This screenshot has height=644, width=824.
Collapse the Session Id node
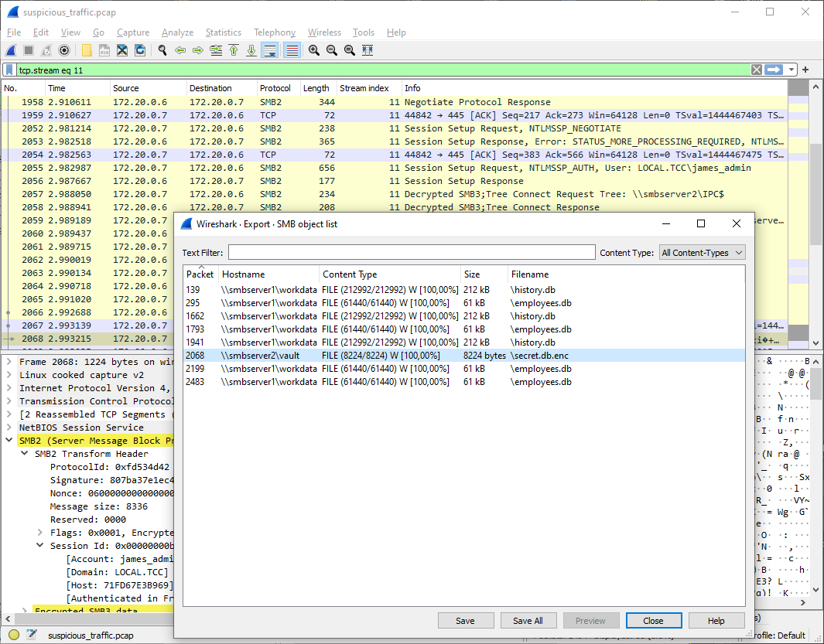[x=40, y=545]
